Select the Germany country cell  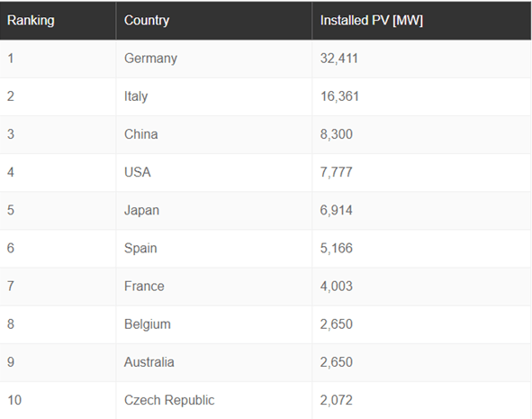point(213,59)
